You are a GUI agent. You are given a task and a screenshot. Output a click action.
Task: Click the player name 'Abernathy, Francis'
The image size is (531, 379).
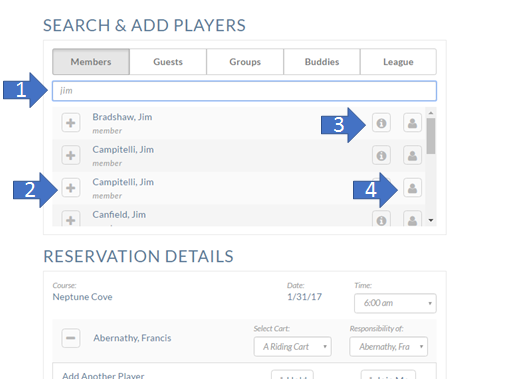(x=132, y=338)
